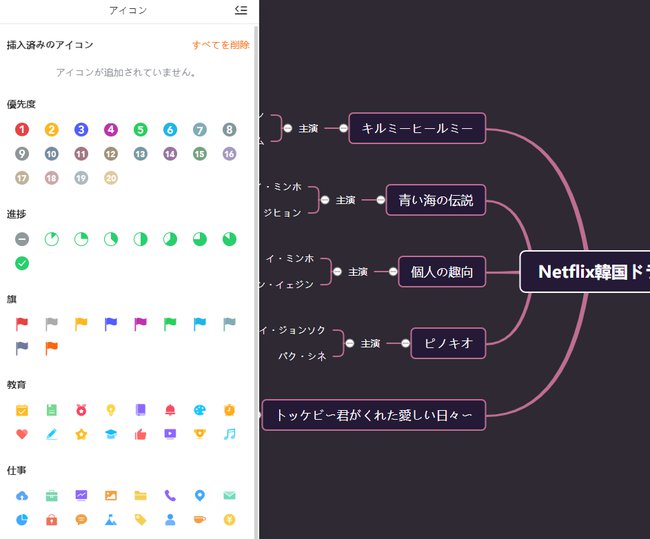
Task: Insert the pencil icon
Action: (x=52, y=434)
